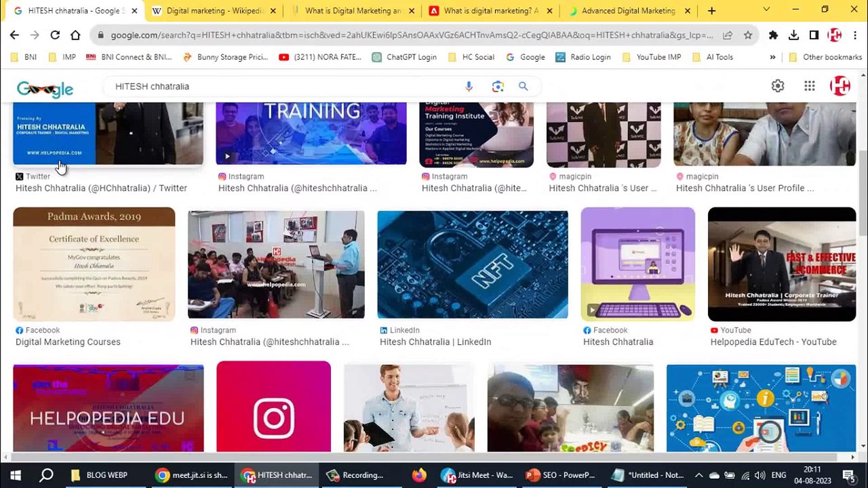
Task: Open Firefox from the taskbar
Action: pyautogui.click(x=419, y=475)
